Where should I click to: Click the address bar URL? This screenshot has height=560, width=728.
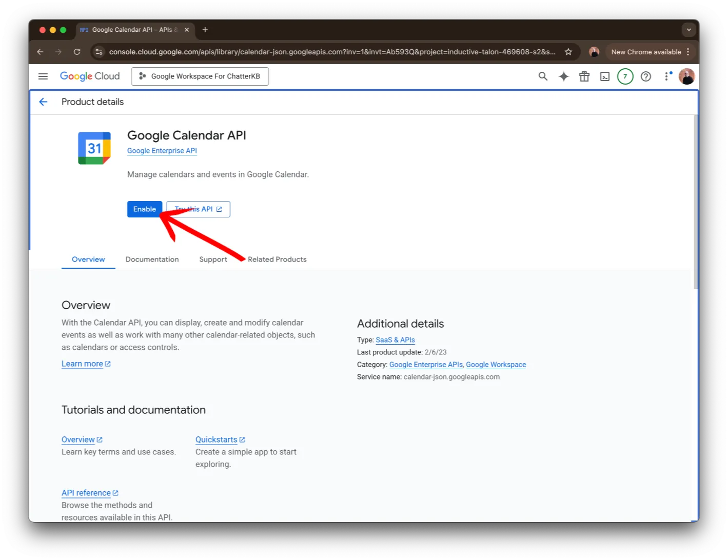click(332, 52)
